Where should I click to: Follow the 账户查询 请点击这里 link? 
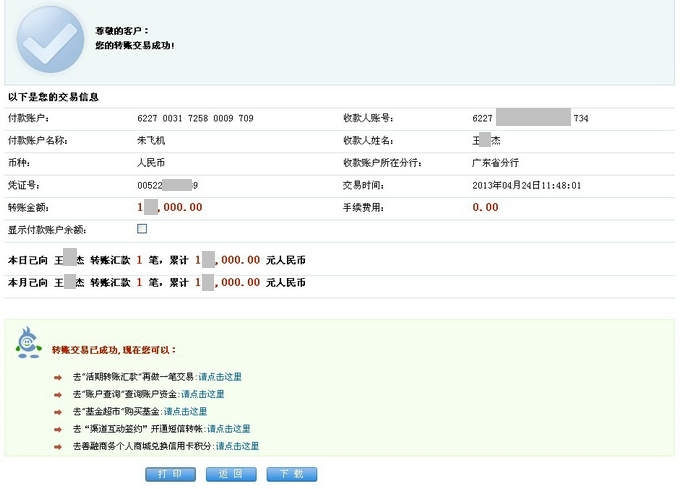202,394
